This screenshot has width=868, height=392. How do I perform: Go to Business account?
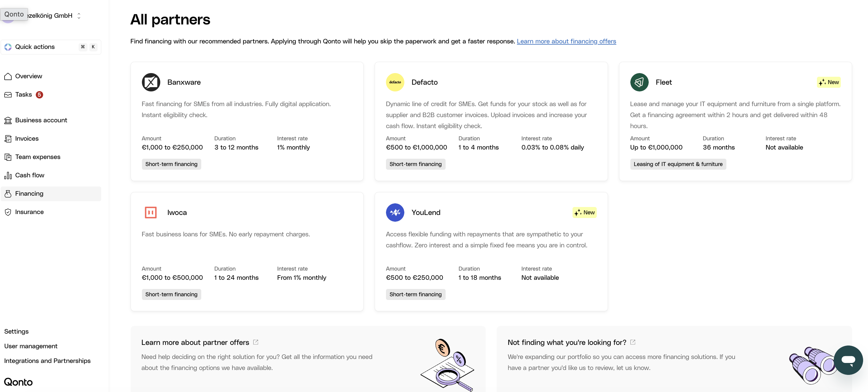tap(51, 120)
